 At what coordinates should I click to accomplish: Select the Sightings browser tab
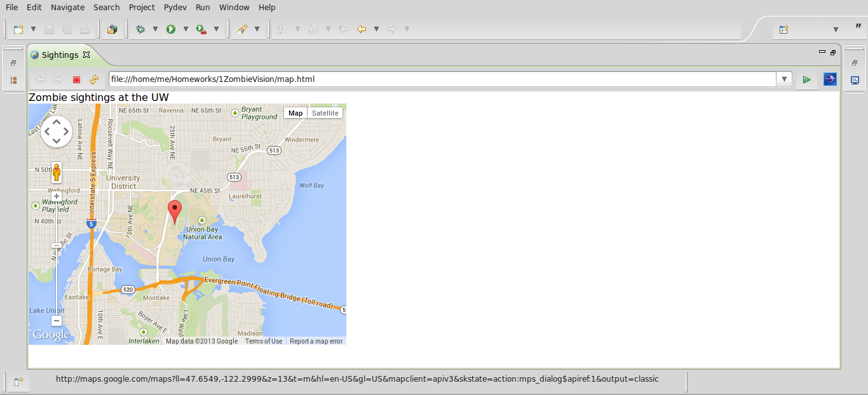60,55
